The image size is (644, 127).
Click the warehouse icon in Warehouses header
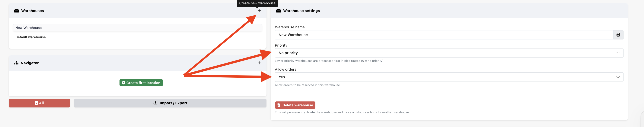point(17,11)
